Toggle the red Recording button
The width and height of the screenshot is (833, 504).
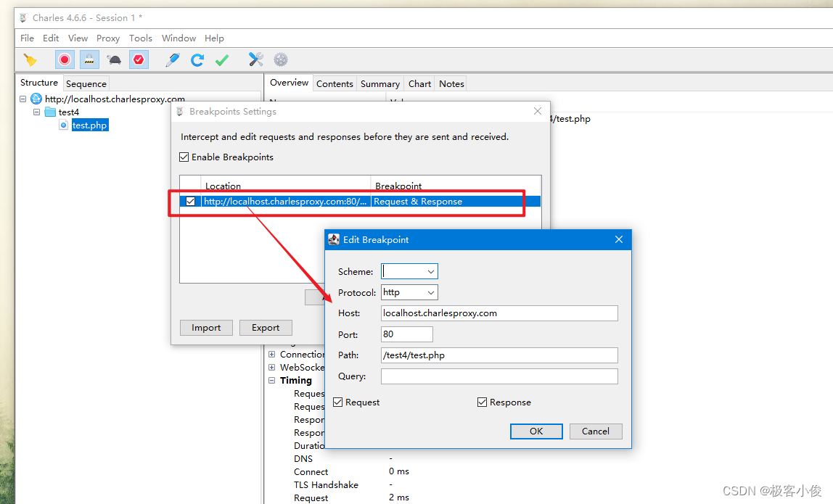tap(65, 59)
